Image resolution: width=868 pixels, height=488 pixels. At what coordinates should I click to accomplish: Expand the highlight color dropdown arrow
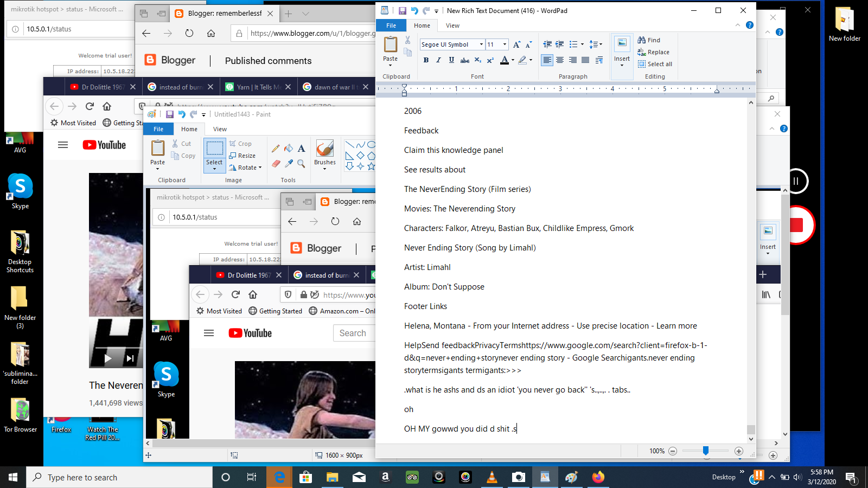tap(531, 60)
